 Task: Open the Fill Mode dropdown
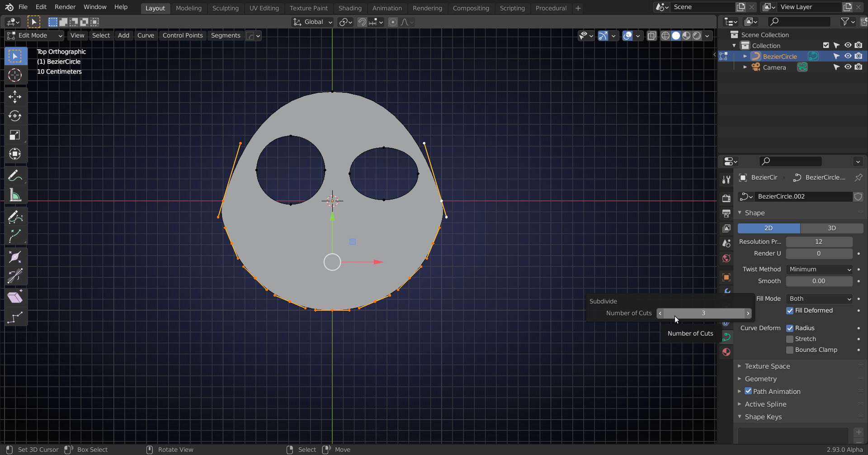coord(819,299)
